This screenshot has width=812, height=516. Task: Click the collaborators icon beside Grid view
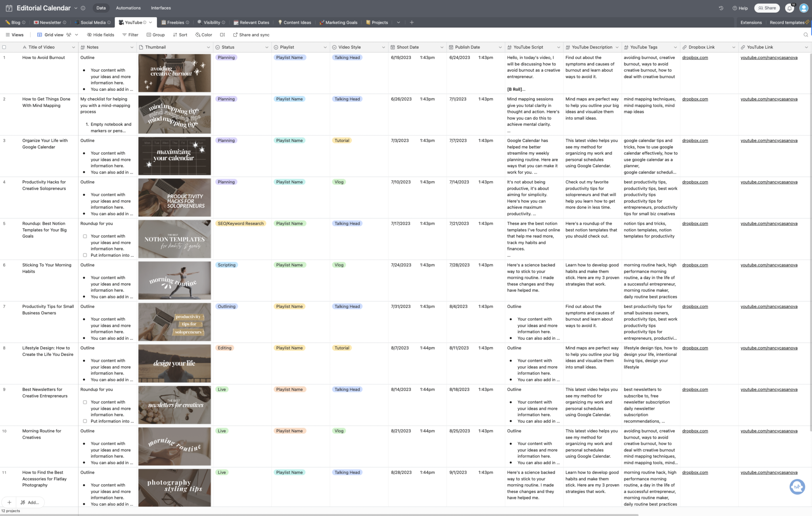tap(69, 35)
